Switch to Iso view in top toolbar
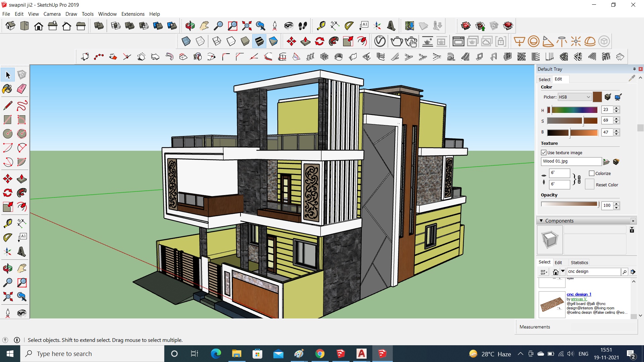The image size is (644, 362). (x=10, y=26)
